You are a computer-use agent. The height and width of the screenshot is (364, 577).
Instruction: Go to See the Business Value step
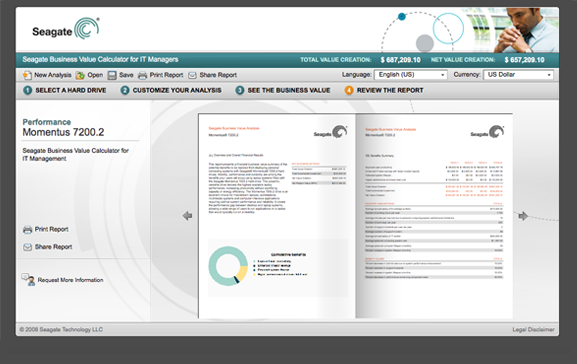pos(289,90)
